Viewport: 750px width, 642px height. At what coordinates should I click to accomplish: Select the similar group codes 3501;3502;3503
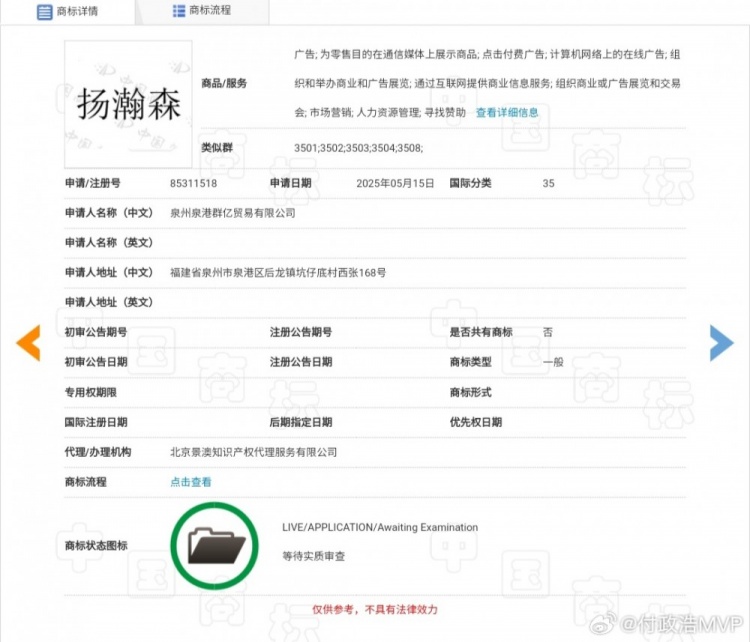pyautogui.click(x=358, y=148)
